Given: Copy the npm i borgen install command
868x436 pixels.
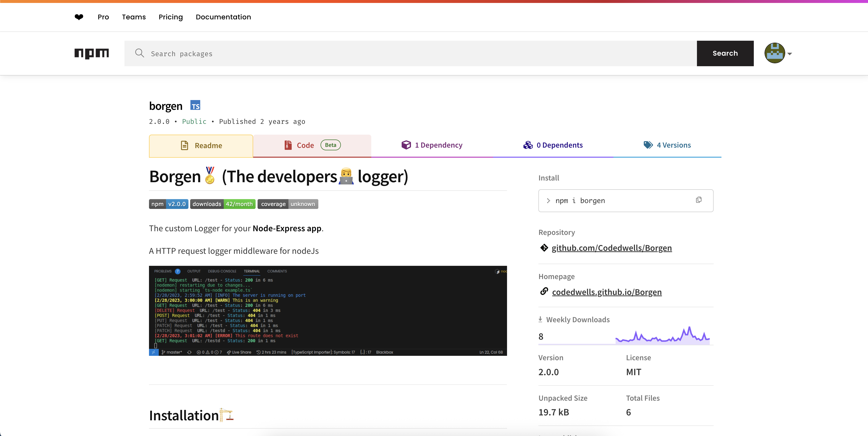Looking at the screenshot, I should (698, 200).
